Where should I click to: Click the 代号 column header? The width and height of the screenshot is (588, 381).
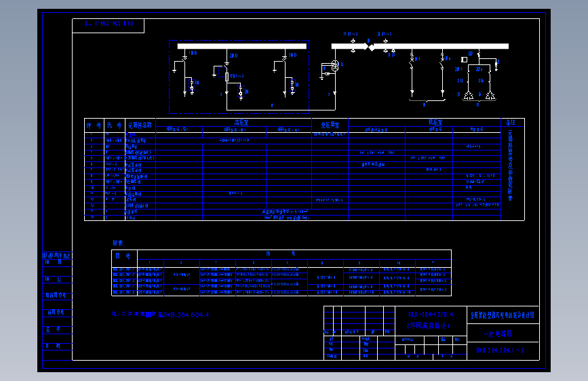pyautogui.click(x=114, y=125)
